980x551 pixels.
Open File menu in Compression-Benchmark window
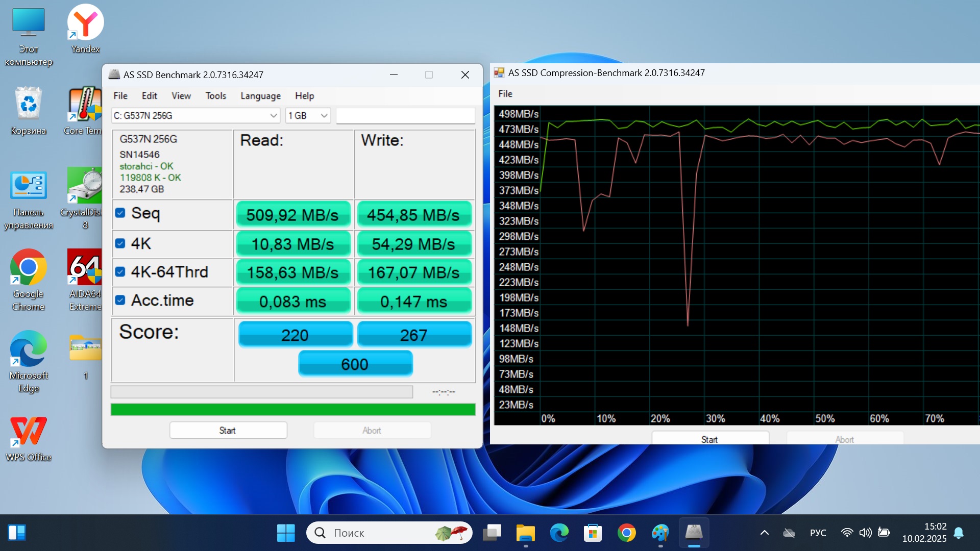(505, 94)
